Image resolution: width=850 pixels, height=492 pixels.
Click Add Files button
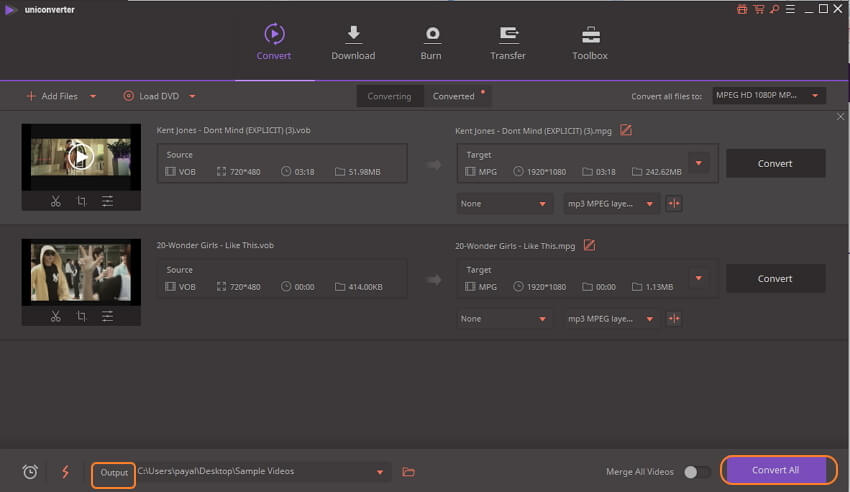pos(53,96)
